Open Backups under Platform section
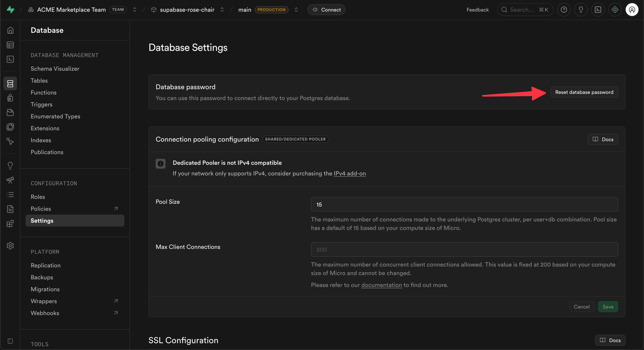This screenshot has height=350, width=644. [42, 277]
